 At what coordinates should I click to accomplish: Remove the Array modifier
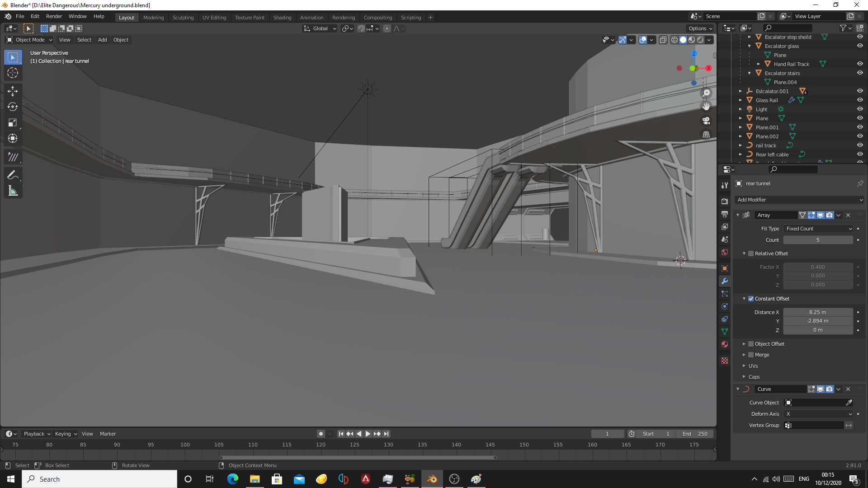pos(848,215)
